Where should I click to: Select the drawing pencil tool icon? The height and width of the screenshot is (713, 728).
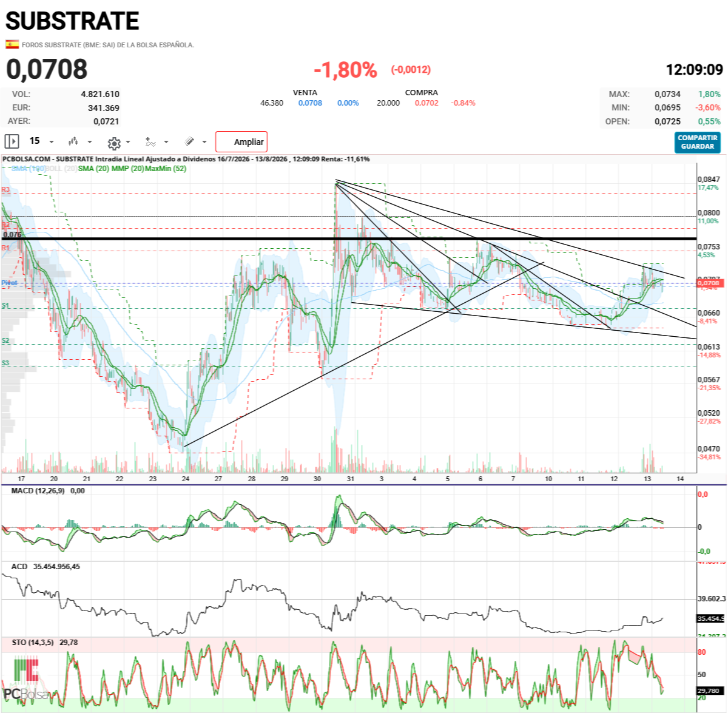(189, 141)
